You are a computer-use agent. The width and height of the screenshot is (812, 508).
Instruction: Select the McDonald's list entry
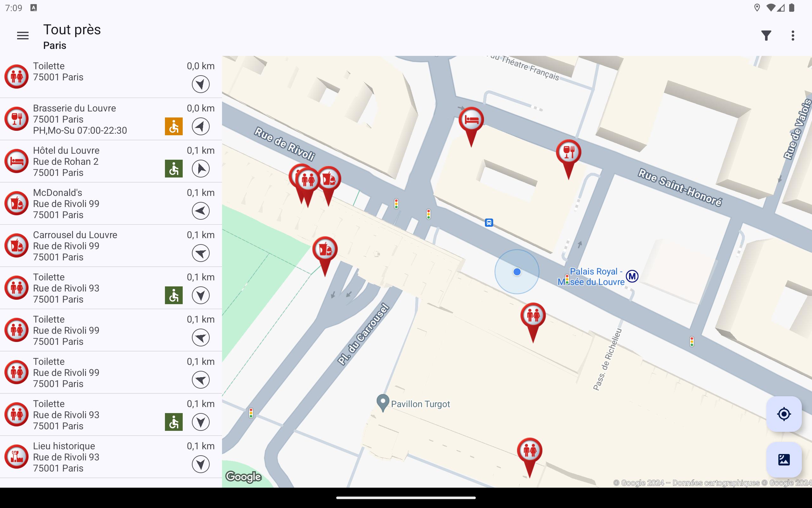click(111, 204)
